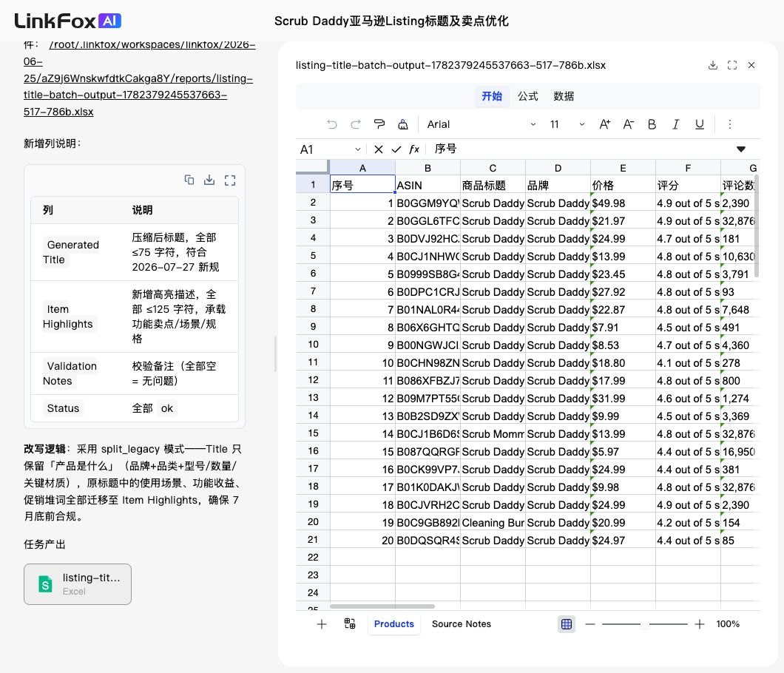Toggle the gridlines view icon
This screenshot has height=673, width=784.
(566, 623)
